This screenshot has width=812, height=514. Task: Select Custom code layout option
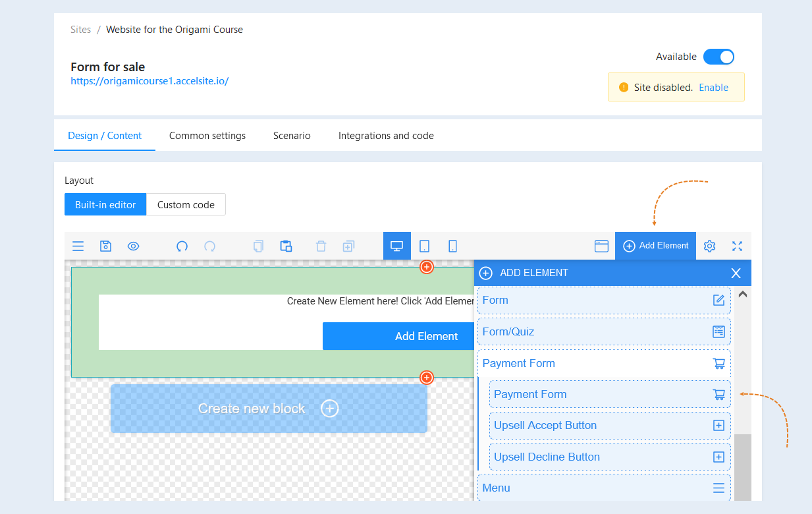coord(186,204)
